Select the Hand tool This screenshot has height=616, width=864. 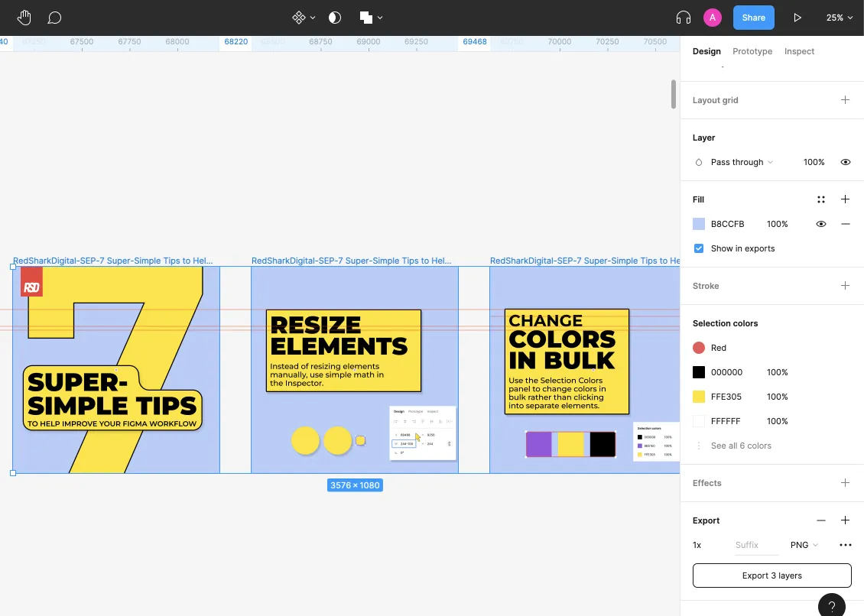tap(24, 17)
